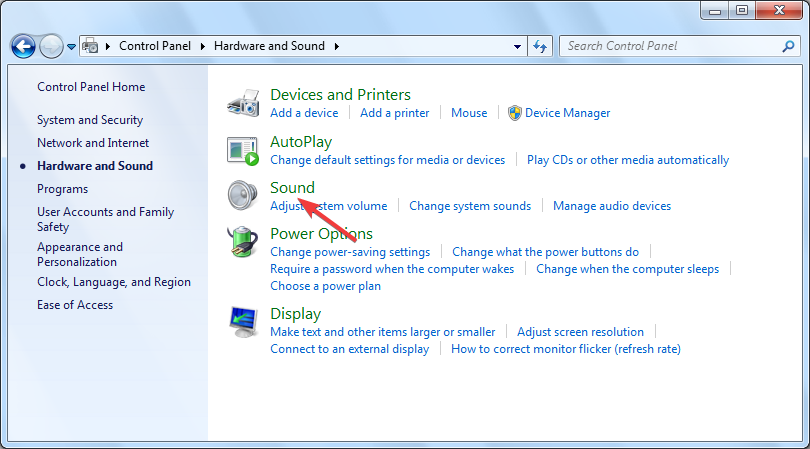Open the AutoPlay icon

pyautogui.click(x=243, y=150)
